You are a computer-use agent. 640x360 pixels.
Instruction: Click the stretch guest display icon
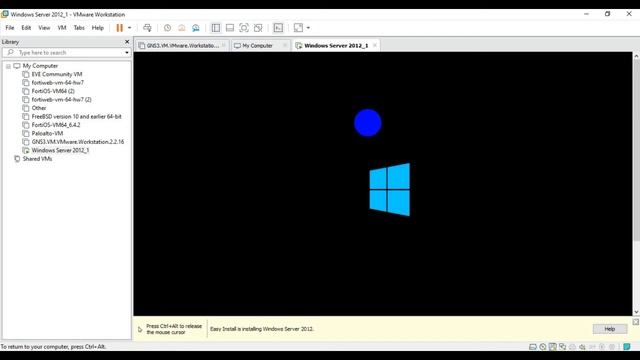pyautogui.click(x=298, y=28)
